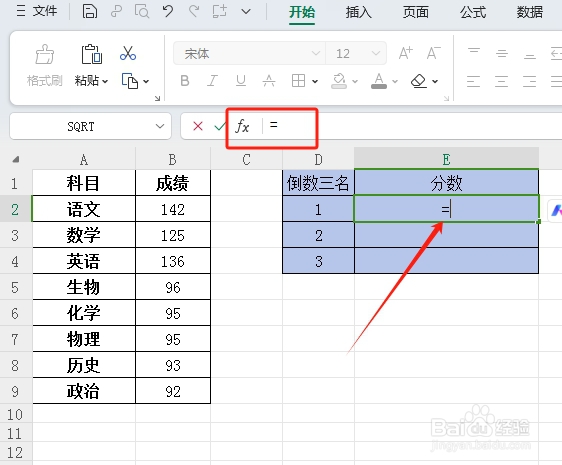Click cell containing 语文
562x465 pixels.
tap(84, 209)
